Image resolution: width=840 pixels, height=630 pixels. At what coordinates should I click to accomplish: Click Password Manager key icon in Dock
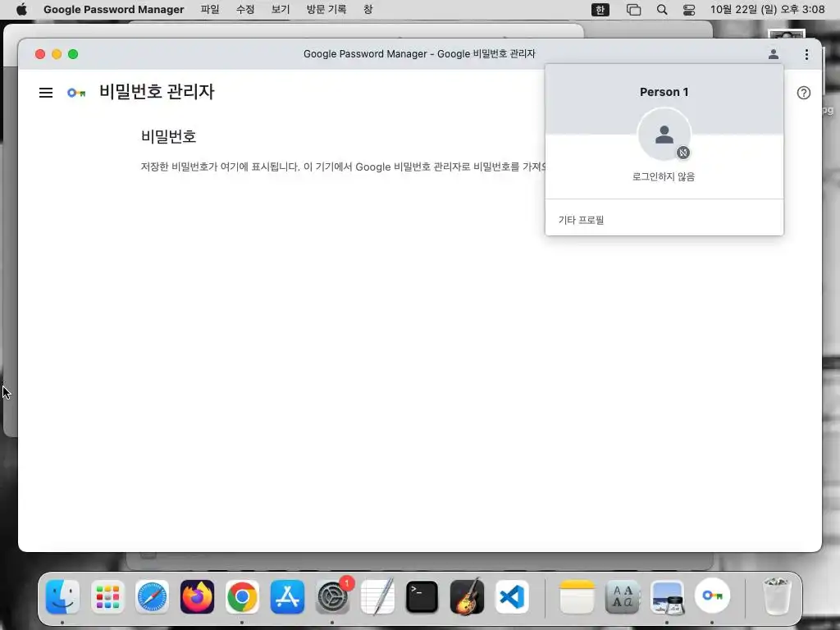point(712,596)
